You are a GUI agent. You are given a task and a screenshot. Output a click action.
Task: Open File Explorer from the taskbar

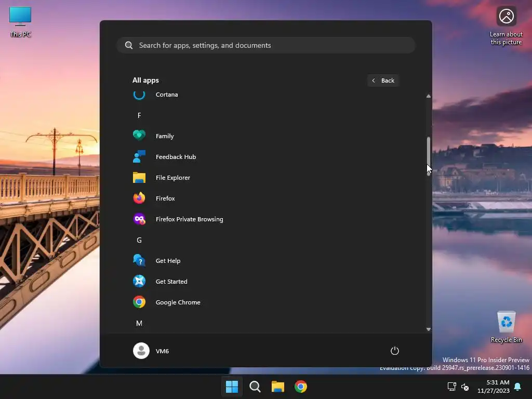[x=278, y=387]
